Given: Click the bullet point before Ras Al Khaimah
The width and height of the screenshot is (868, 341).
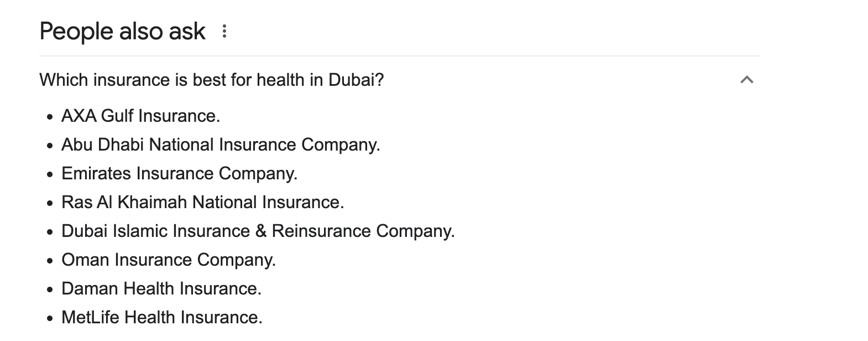Looking at the screenshot, I should (50, 203).
